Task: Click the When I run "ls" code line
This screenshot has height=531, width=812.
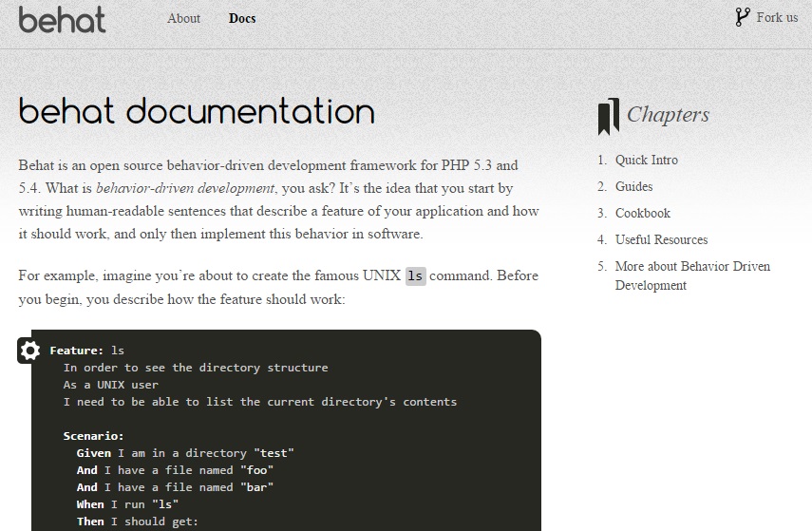Action: (127, 504)
